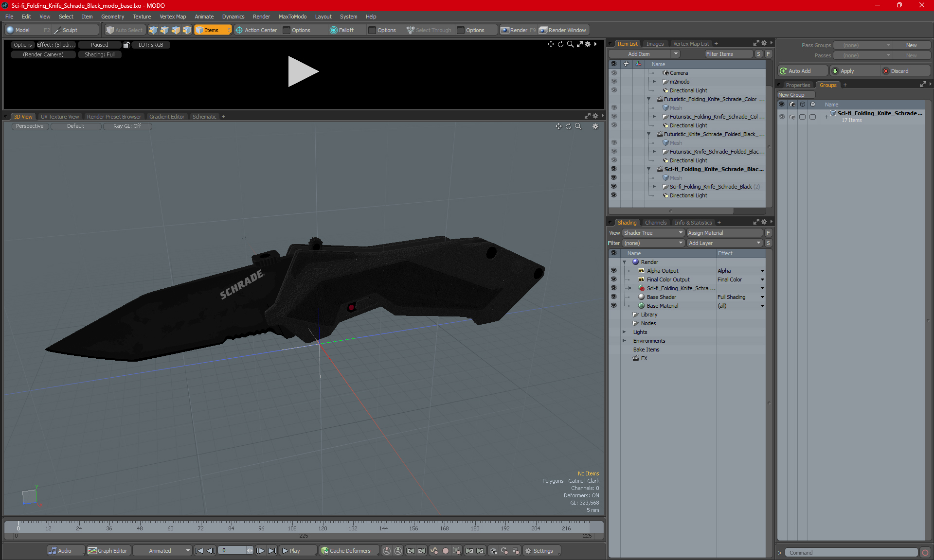The width and height of the screenshot is (934, 560).
Task: Open the Texture menu
Action: coord(142,17)
